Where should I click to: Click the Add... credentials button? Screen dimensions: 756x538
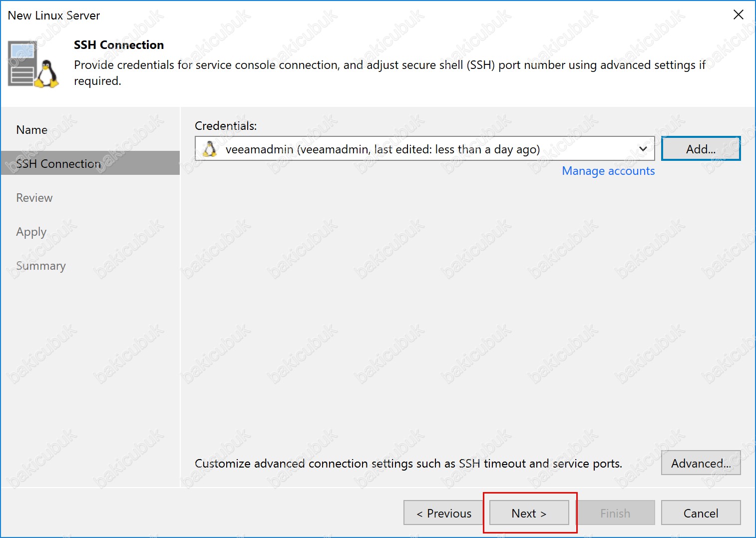coord(701,149)
